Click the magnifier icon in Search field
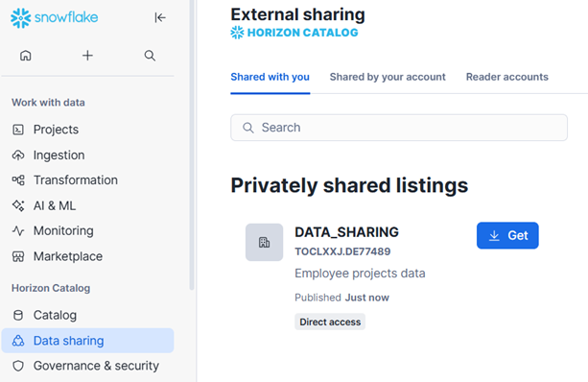 coord(247,128)
